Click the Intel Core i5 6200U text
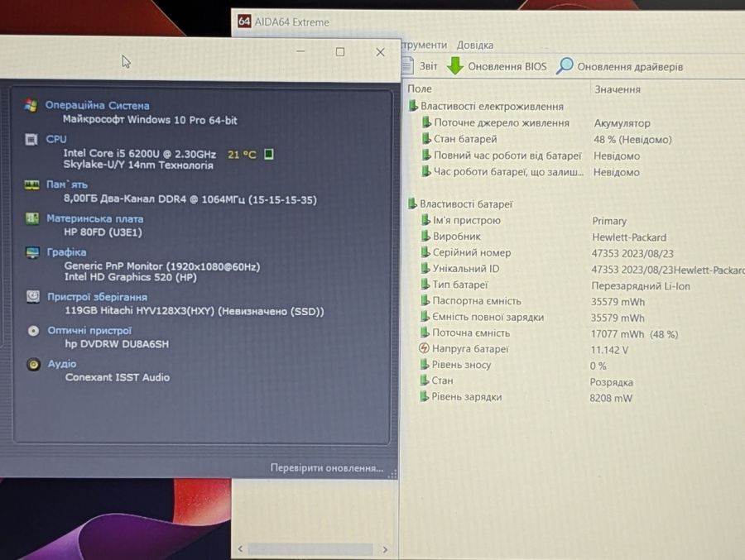745x560 pixels. [x=139, y=153]
